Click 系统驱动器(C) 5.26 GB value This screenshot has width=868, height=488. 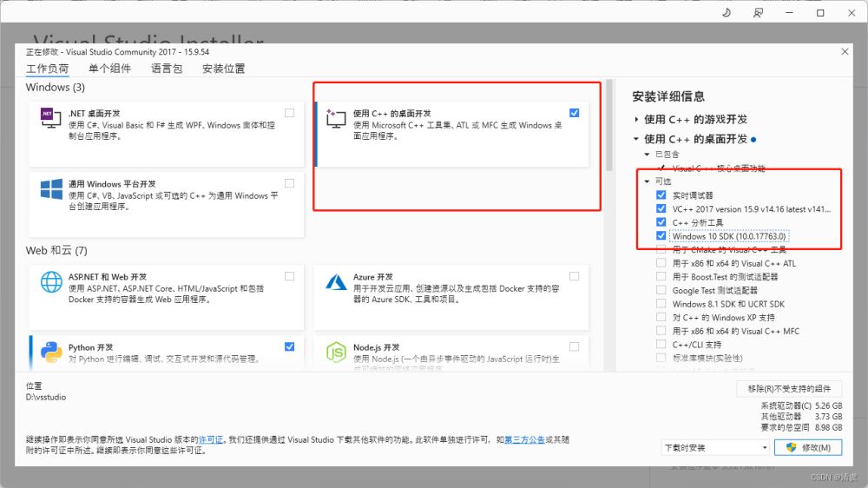click(829, 406)
